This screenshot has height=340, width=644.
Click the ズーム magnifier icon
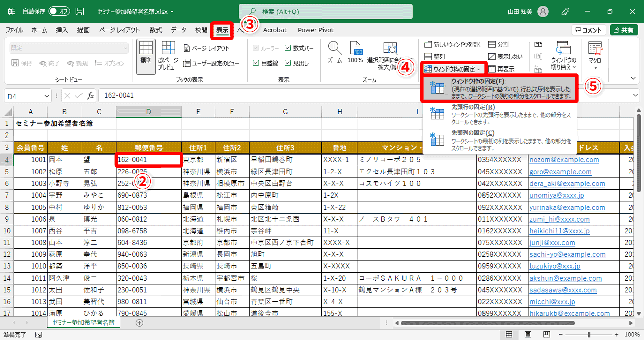[x=334, y=53]
